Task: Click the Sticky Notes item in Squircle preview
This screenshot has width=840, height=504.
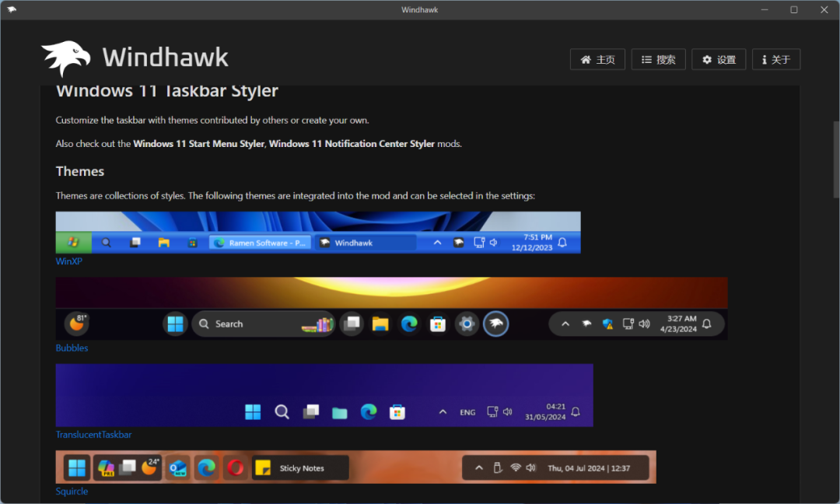Action: point(300,467)
